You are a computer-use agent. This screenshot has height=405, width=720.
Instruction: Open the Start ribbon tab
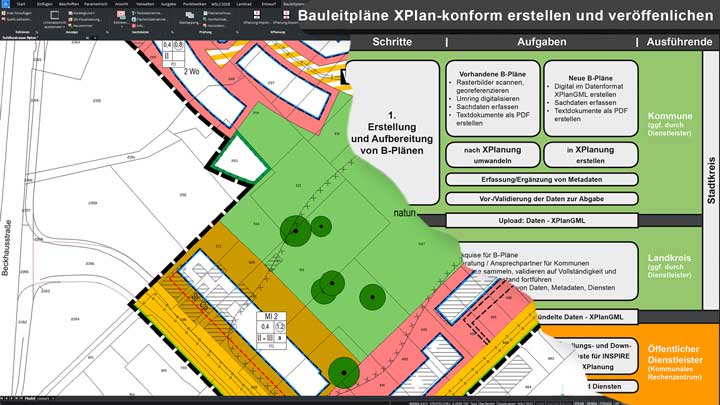click(21, 4)
